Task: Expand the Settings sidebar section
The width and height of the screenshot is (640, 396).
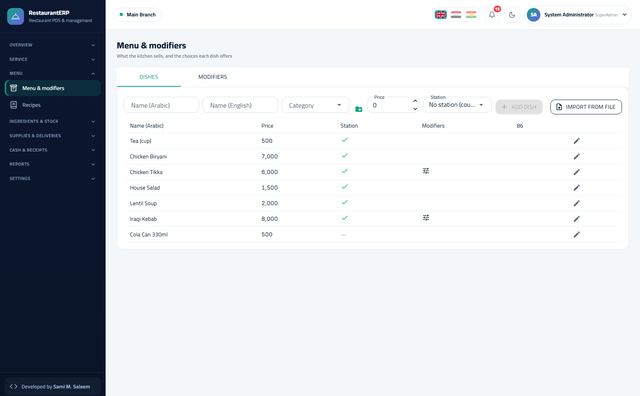Action: click(52, 178)
